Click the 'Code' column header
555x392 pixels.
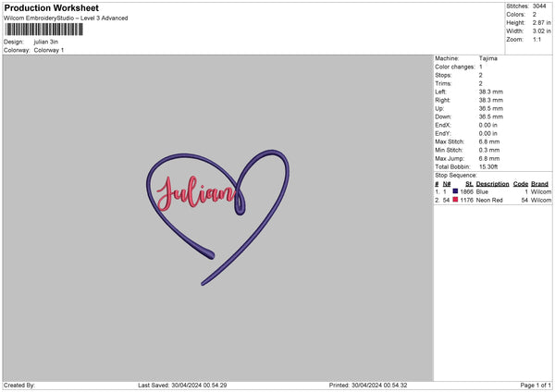point(521,184)
